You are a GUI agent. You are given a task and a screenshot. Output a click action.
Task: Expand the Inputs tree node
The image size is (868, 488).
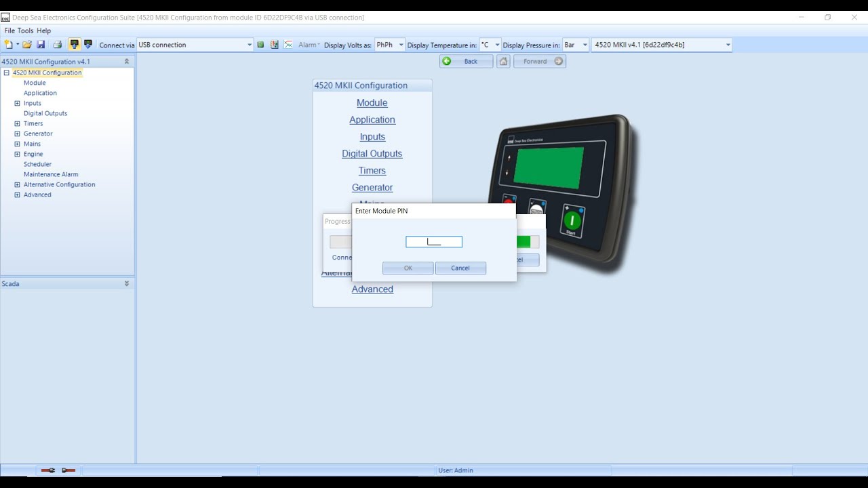point(18,103)
